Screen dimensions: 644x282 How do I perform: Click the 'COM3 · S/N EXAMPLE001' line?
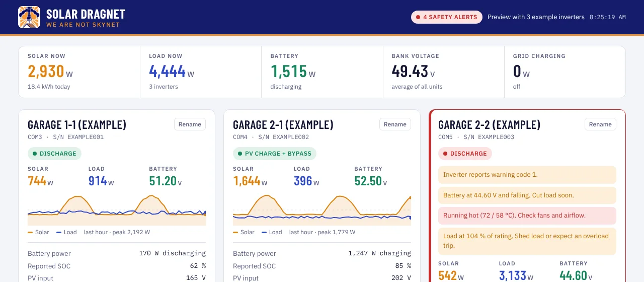click(x=65, y=137)
